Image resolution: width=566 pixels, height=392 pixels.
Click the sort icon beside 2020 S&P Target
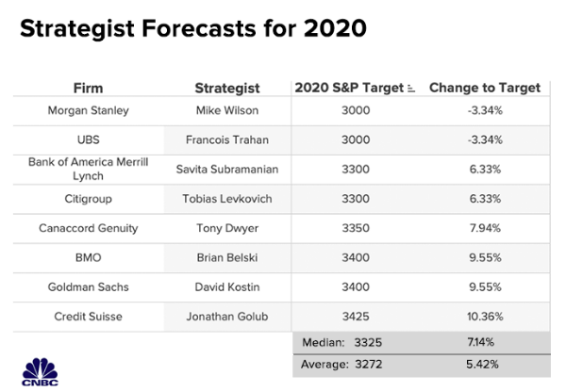coord(410,89)
